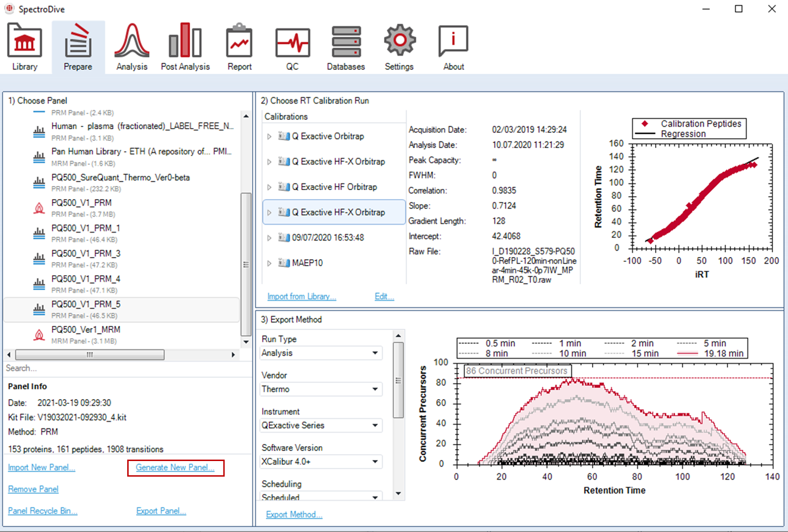This screenshot has height=532, width=788.
Task: Click the Pan Human Library panel icon
Action: click(x=39, y=157)
